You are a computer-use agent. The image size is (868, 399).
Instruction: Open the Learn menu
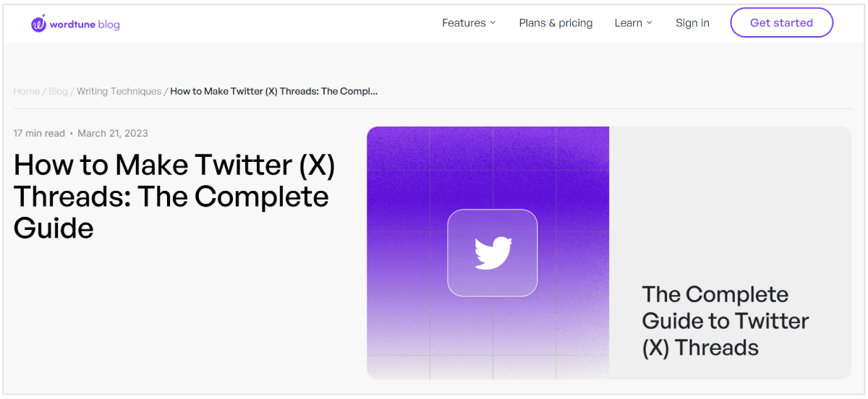pos(628,23)
